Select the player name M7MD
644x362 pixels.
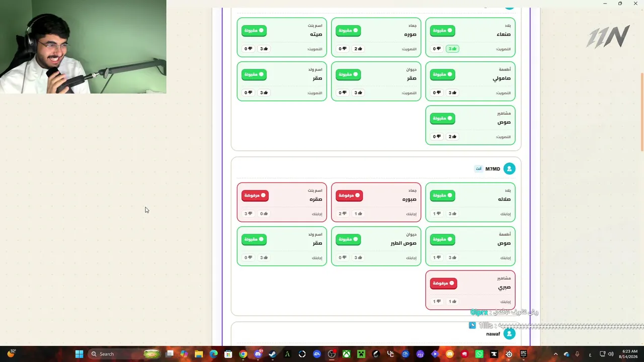(493, 169)
